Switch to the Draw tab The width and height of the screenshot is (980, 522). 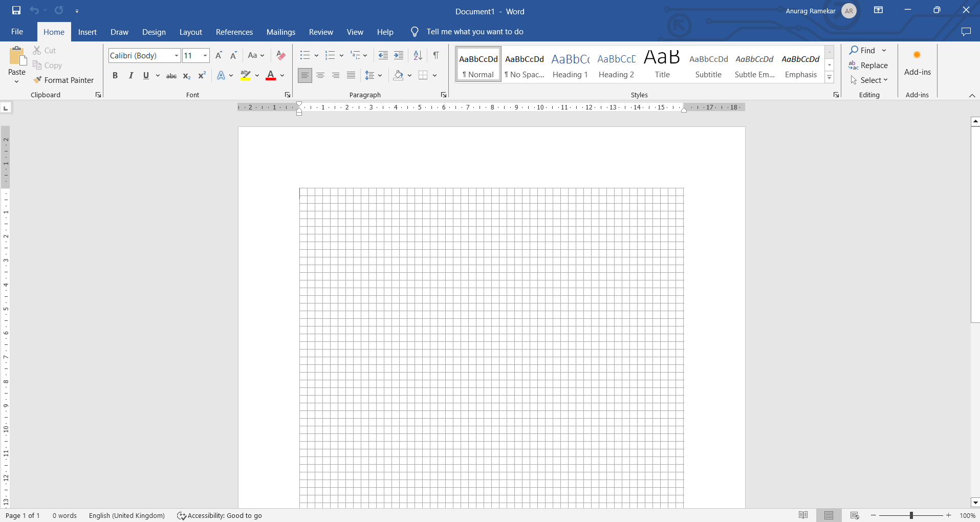(119, 32)
